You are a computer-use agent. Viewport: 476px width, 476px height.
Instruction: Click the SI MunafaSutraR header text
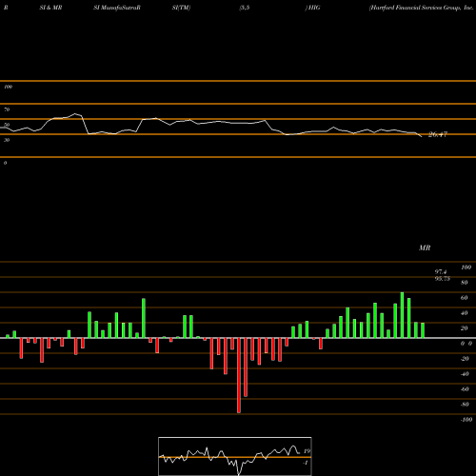(117, 8)
